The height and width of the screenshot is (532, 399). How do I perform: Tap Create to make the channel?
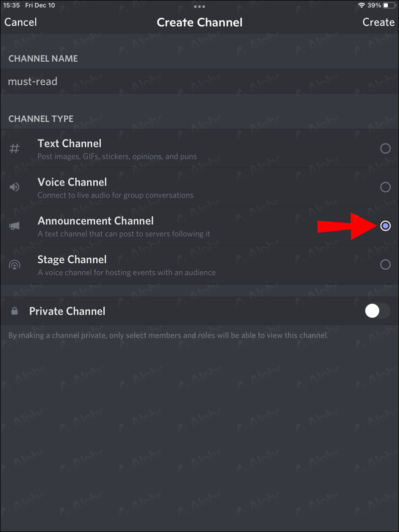click(x=379, y=22)
